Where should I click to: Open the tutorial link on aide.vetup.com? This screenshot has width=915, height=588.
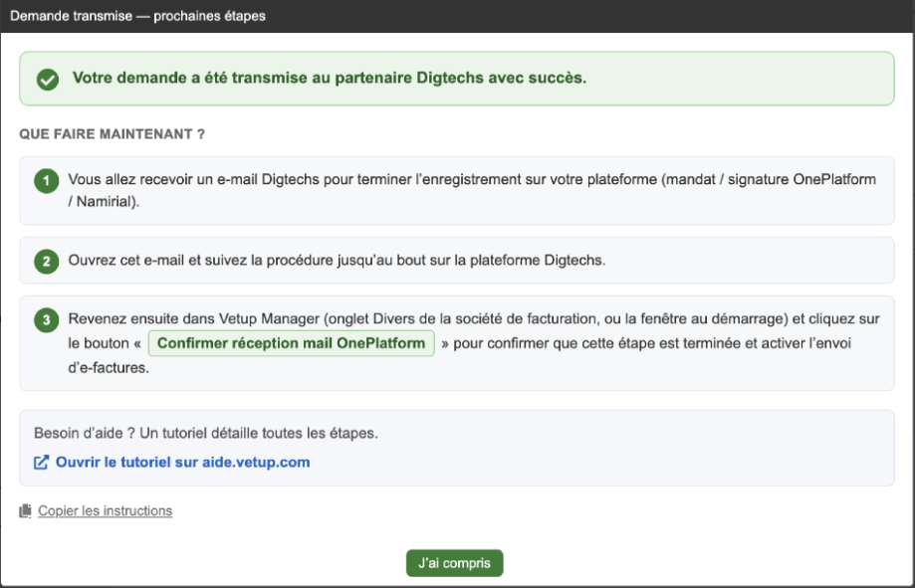(x=182, y=463)
